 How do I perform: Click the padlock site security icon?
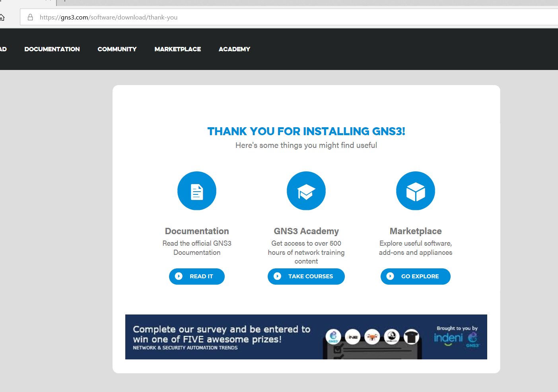coord(30,17)
